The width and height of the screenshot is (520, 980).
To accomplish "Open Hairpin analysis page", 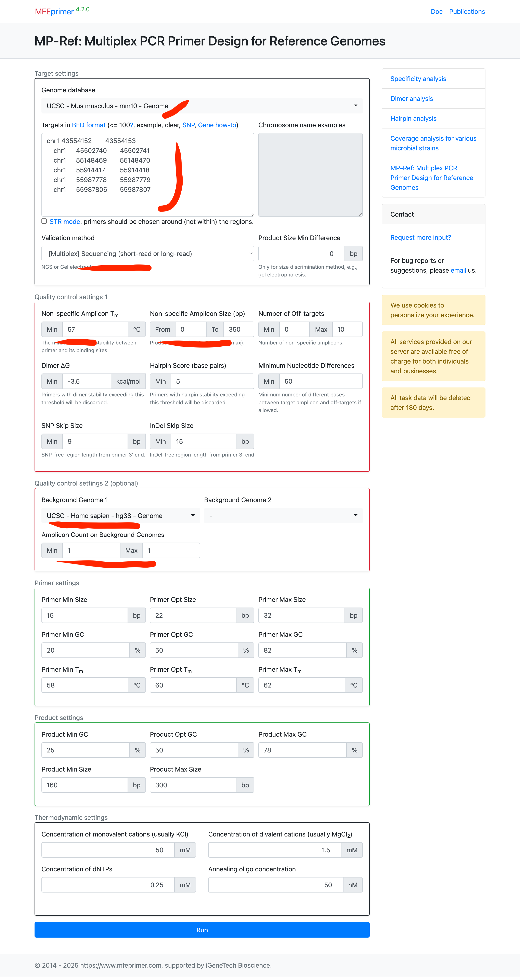I will 413,118.
